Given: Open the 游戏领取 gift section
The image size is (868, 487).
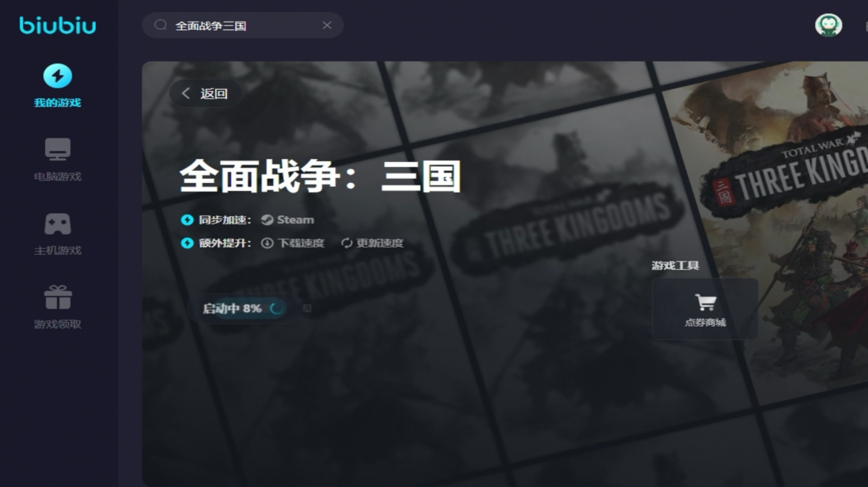Looking at the screenshot, I should (58, 307).
